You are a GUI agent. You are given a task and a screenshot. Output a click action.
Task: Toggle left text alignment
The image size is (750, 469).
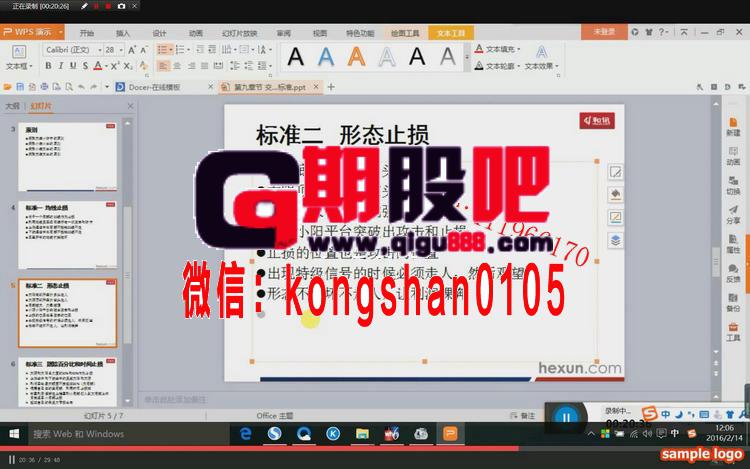(163, 65)
